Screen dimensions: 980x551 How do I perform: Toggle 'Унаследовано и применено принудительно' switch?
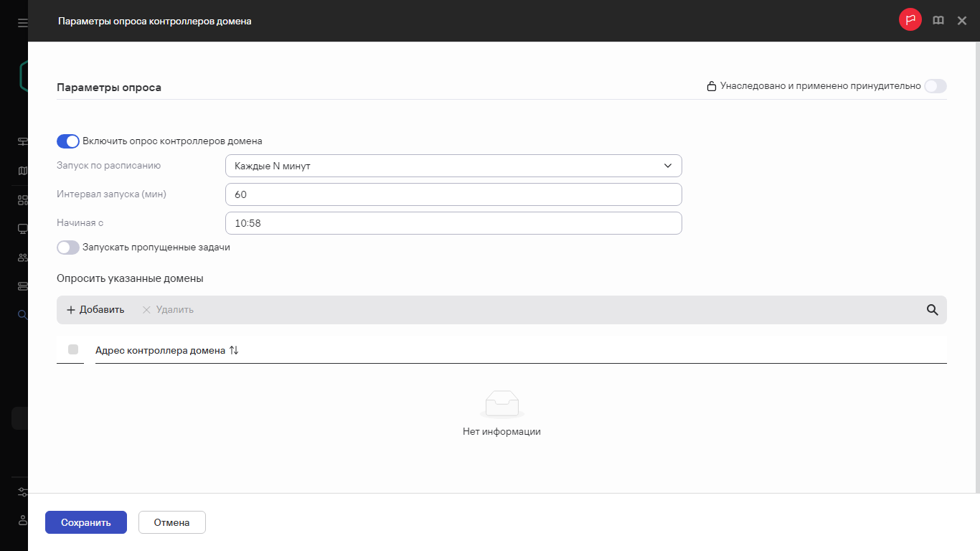[935, 86]
